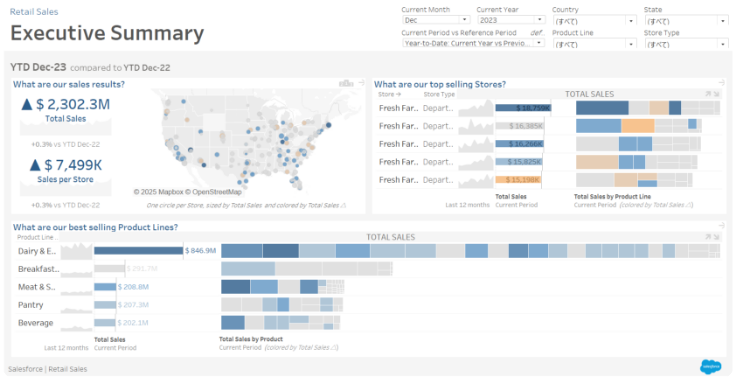Screen dimensions: 736x381
Task: Click the $ 202.1M Beverage sales value
Action: point(133,323)
